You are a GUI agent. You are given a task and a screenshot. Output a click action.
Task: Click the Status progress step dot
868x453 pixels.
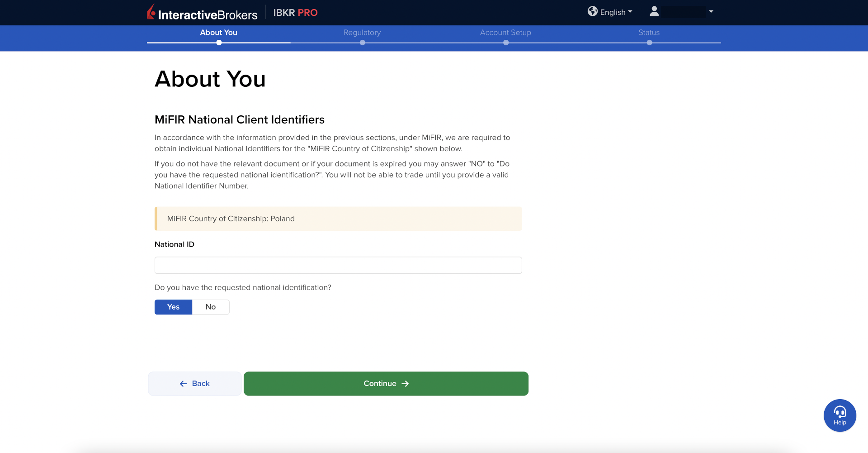pos(649,43)
